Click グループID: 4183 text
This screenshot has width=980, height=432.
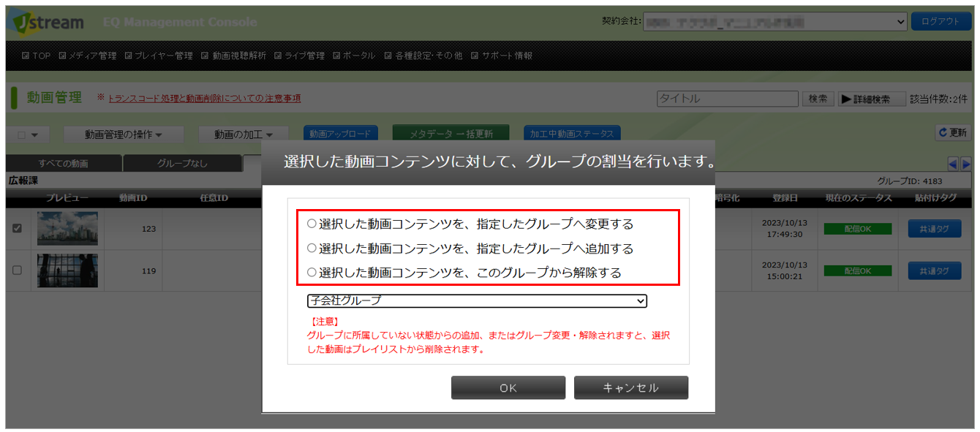coord(910,181)
